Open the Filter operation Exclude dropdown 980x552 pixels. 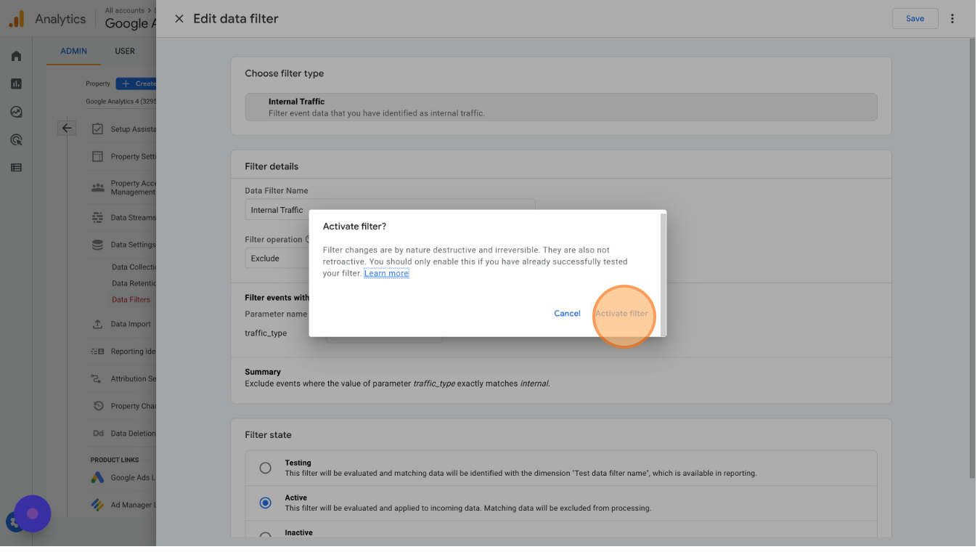coord(276,258)
